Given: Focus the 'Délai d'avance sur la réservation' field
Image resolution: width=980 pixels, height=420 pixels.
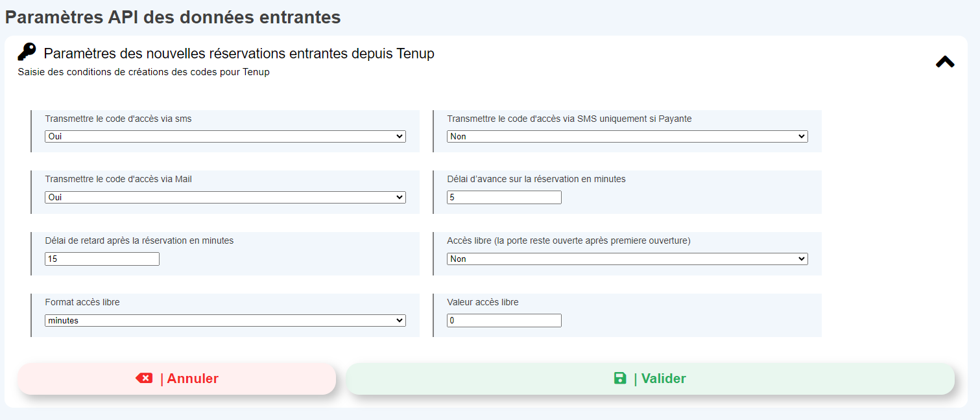Looking at the screenshot, I should 504,197.
